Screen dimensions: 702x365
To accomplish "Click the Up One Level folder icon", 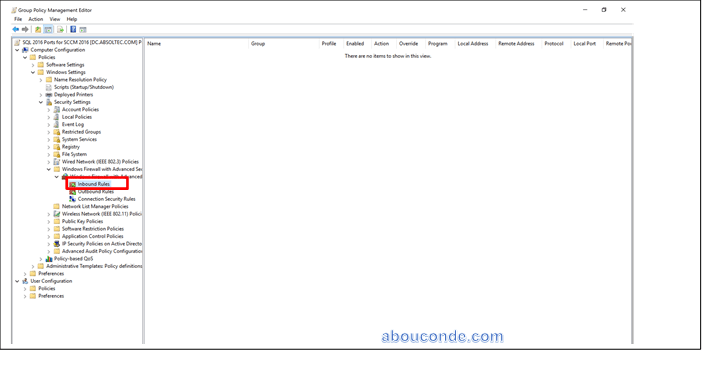I will coord(38,30).
